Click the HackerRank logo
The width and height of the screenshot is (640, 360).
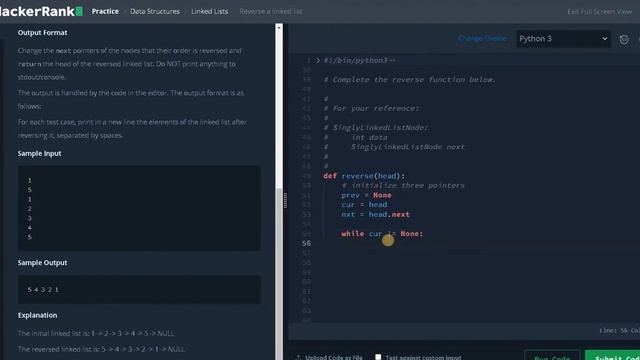41,11
